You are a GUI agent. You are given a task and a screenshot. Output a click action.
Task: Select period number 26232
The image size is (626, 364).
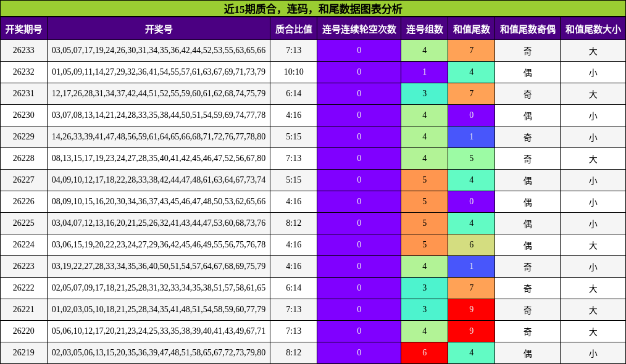[x=23, y=72]
